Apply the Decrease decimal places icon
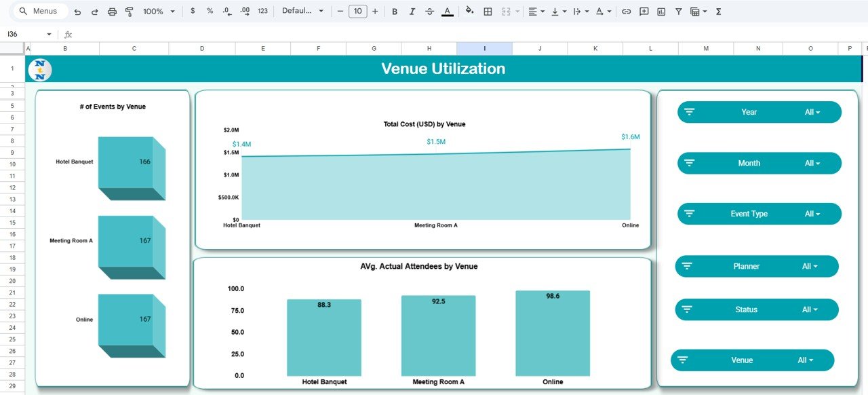868x395 pixels. [227, 11]
